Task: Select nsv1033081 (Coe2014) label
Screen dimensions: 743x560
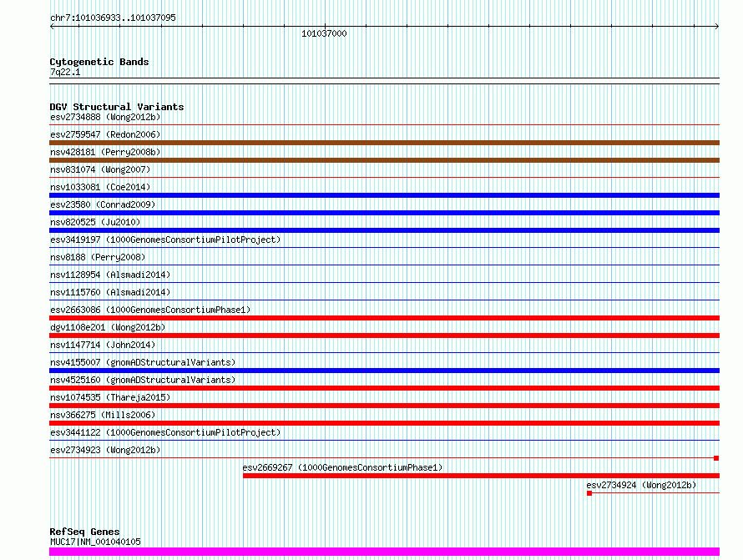Action: [x=100, y=187]
